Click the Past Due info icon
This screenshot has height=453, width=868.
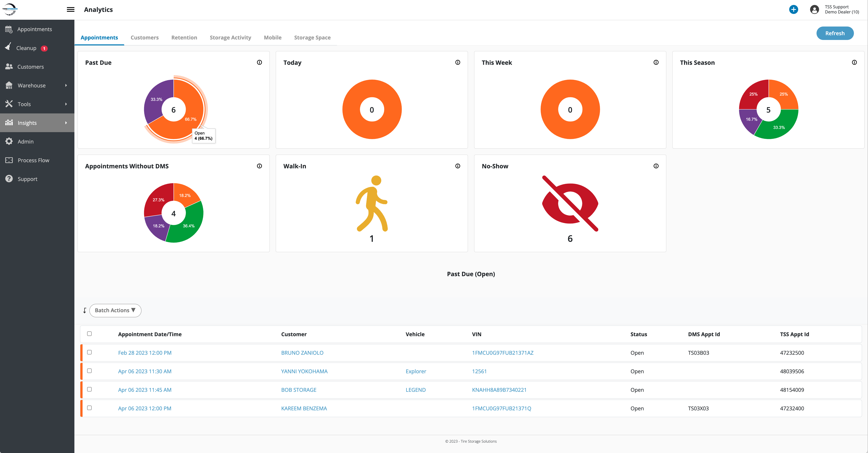tap(259, 62)
